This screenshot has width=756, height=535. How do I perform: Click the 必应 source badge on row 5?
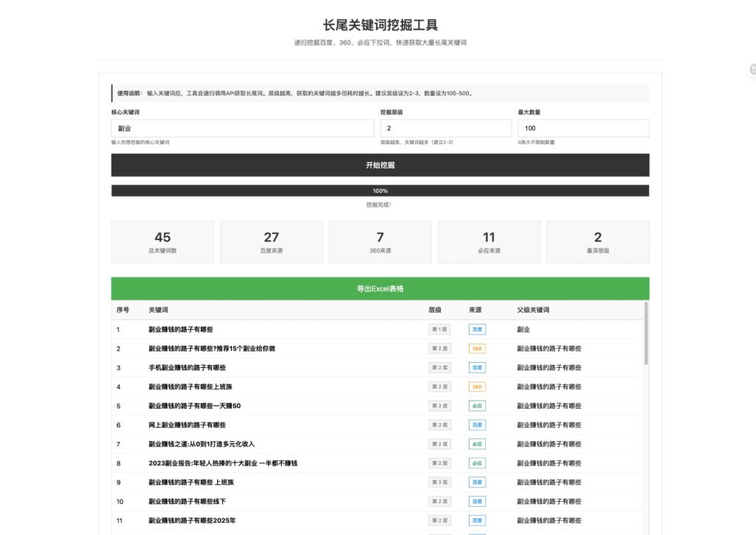click(x=476, y=406)
